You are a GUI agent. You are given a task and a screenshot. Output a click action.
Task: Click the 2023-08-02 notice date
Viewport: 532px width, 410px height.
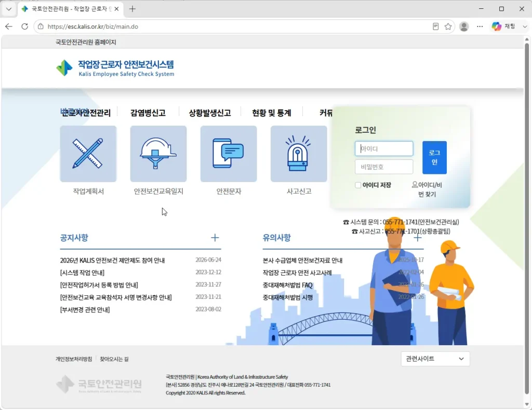click(x=208, y=309)
